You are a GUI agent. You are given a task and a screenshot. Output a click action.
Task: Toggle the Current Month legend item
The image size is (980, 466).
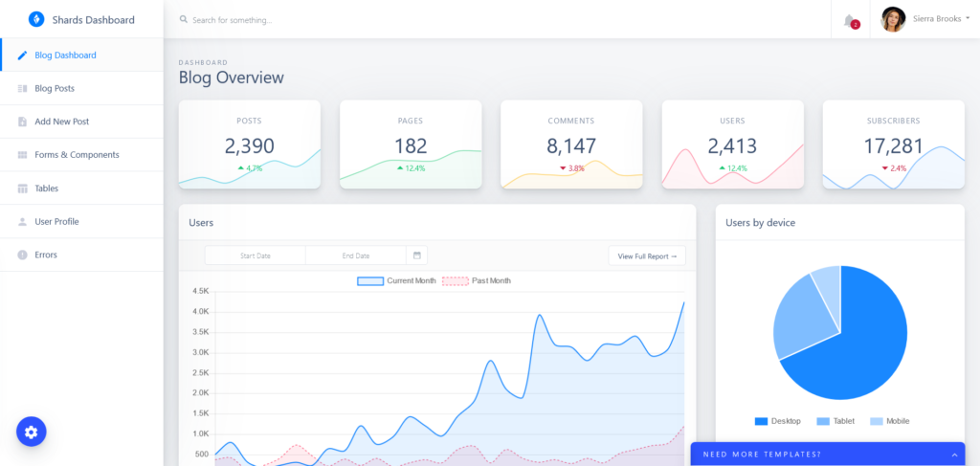coord(396,281)
